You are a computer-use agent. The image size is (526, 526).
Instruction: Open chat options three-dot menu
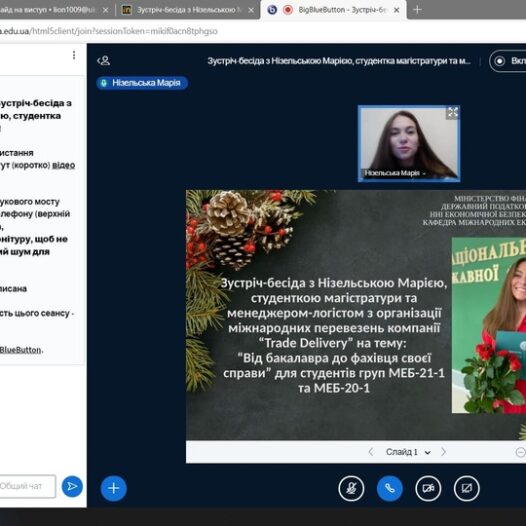74,55
